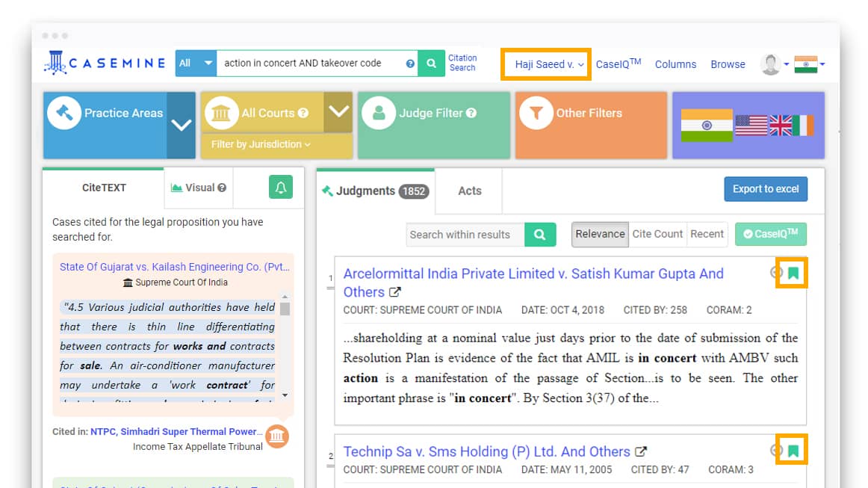
Task: Click the Export to excel button
Action: (x=765, y=189)
